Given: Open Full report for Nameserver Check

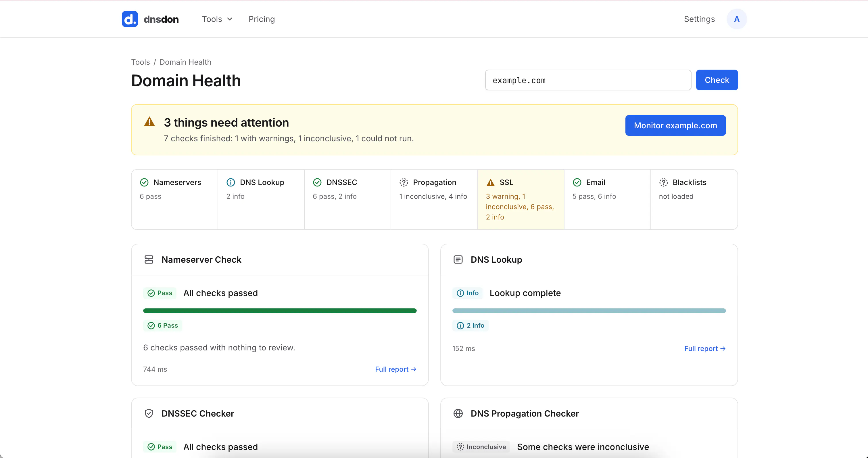Looking at the screenshot, I should 395,369.
